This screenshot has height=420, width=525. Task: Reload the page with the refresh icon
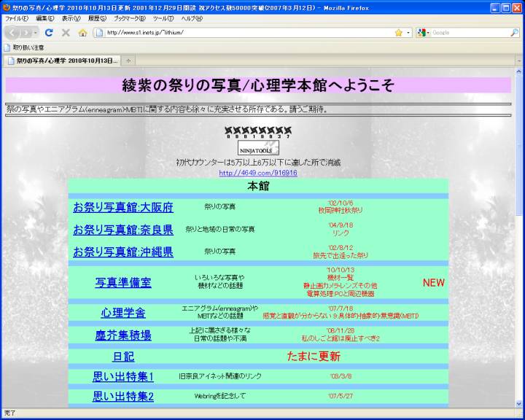[x=49, y=33]
